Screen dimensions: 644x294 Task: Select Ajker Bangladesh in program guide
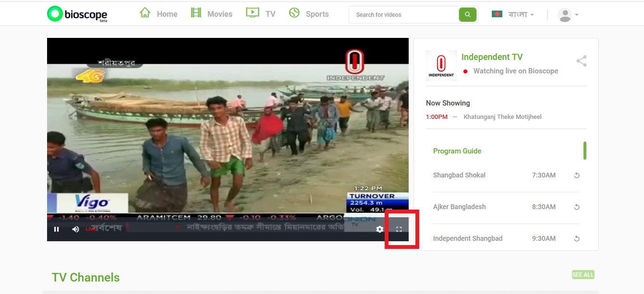(x=460, y=207)
